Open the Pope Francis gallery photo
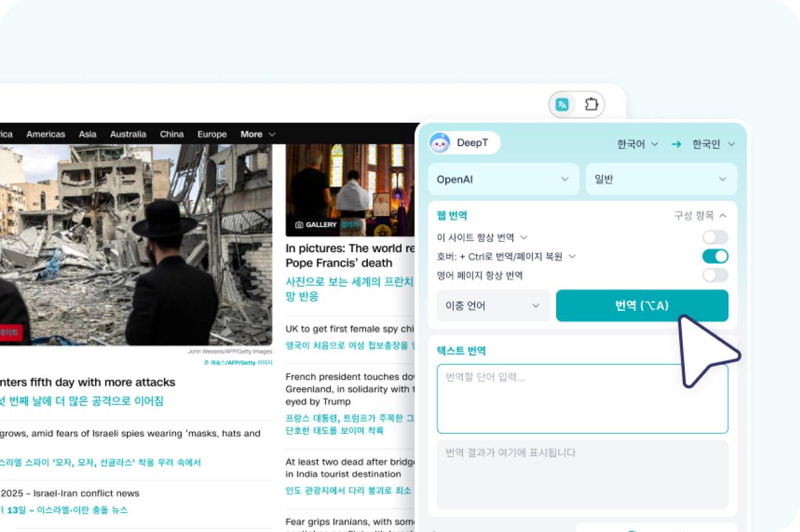800x532 pixels. point(350,190)
